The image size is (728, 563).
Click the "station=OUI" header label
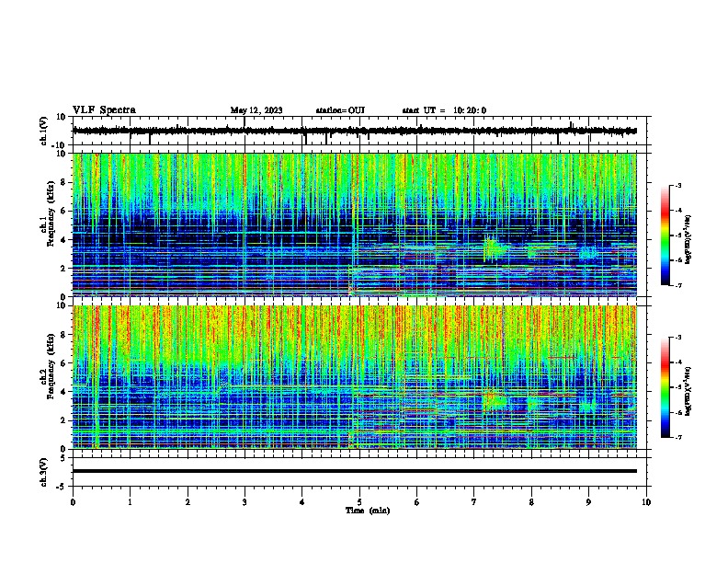pyautogui.click(x=340, y=110)
